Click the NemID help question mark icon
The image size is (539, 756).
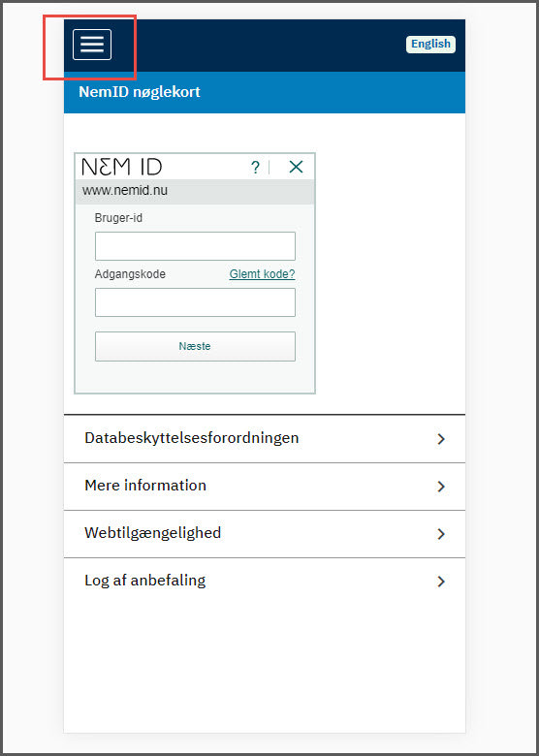256,168
